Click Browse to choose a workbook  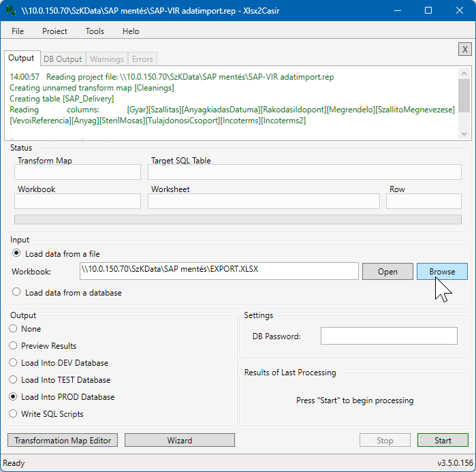pyautogui.click(x=442, y=271)
